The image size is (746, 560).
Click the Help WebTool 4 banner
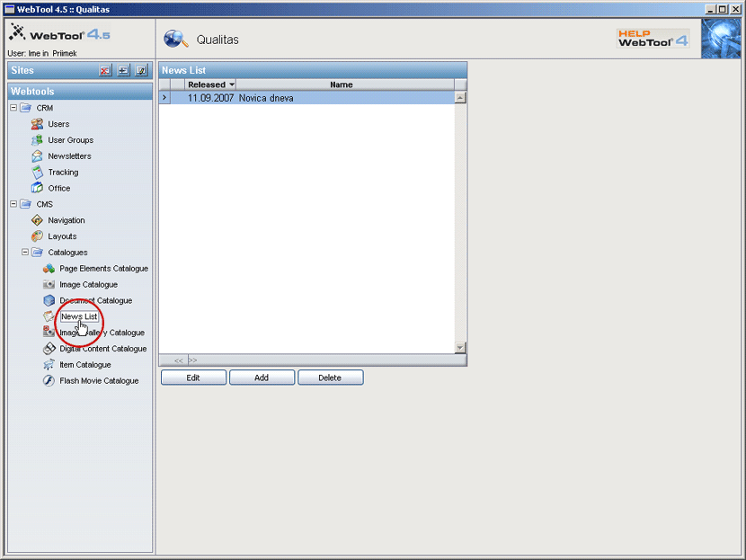pos(653,39)
